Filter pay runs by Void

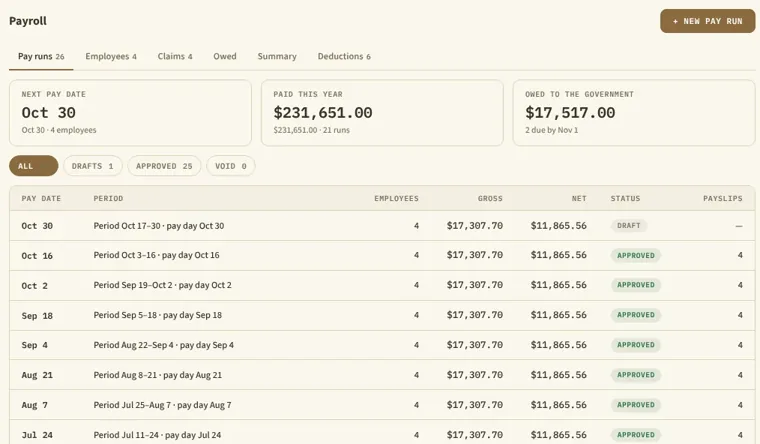[x=231, y=166]
